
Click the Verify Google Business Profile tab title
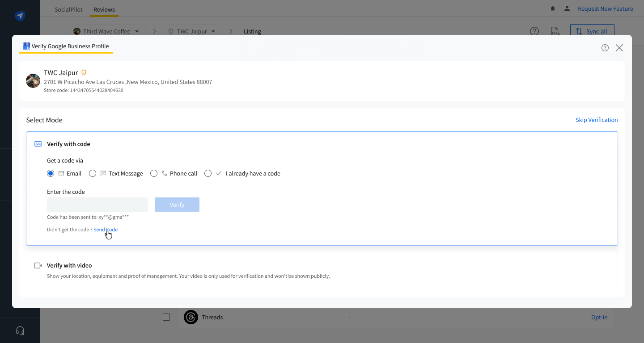pyautogui.click(x=70, y=46)
